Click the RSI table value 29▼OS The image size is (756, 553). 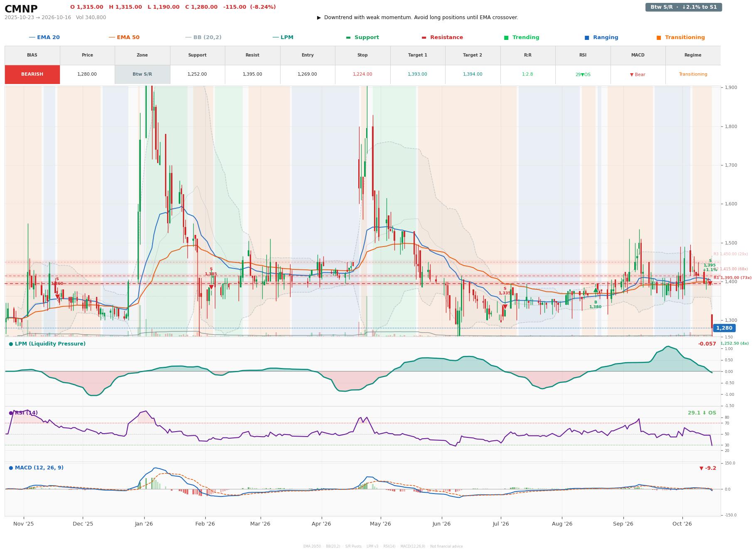(x=583, y=75)
